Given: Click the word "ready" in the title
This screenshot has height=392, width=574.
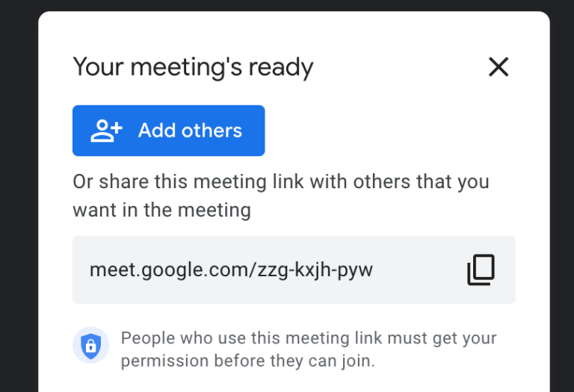Looking at the screenshot, I should click(280, 67).
